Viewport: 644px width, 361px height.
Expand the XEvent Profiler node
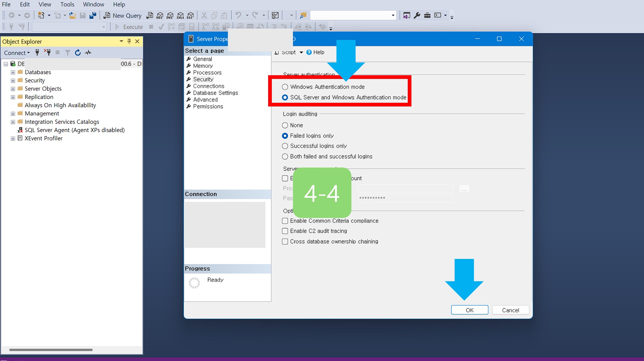[x=13, y=138]
